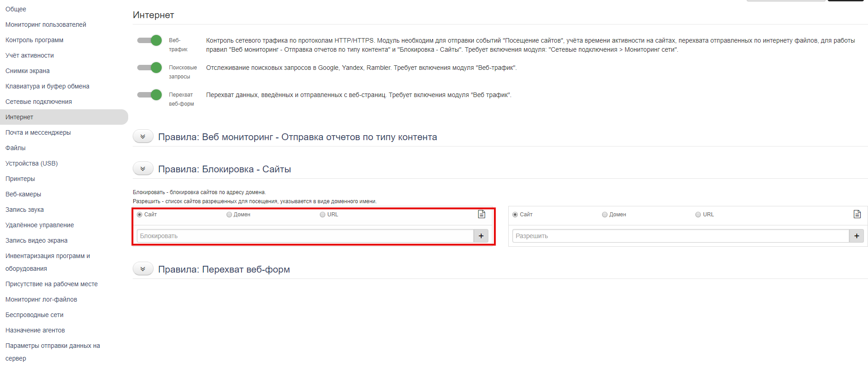Collapse the Блокировка - Сайты rules section
Screen dimensions: 868x366
(143, 169)
